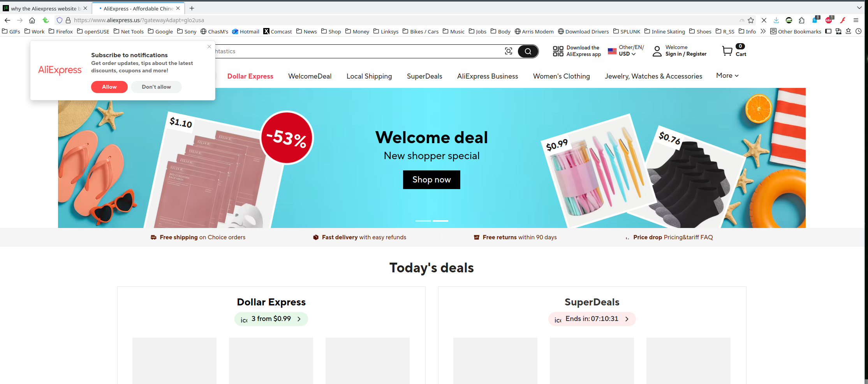This screenshot has height=384, width=868.
Task: Focus the AliExpress search input field
Action: tap(358, 51)
